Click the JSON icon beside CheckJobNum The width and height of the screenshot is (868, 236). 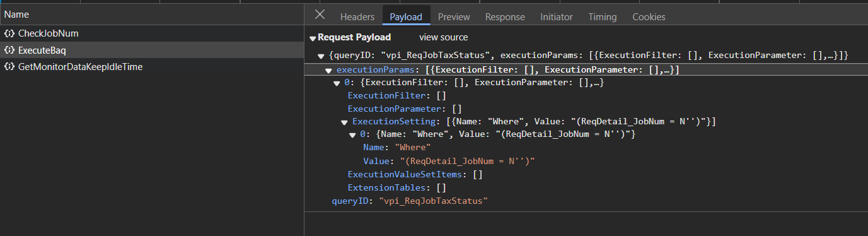tap(9, 33)
